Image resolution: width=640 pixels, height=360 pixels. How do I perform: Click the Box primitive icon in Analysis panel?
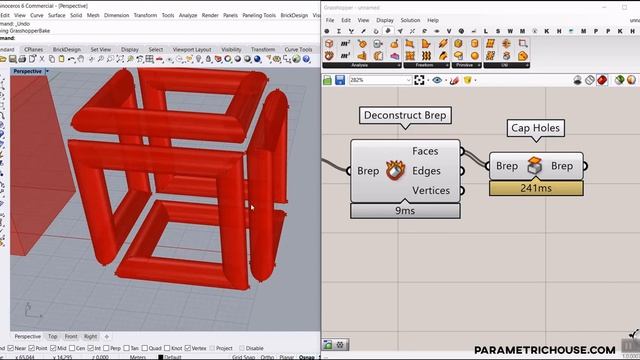click(x=329, y=43)
